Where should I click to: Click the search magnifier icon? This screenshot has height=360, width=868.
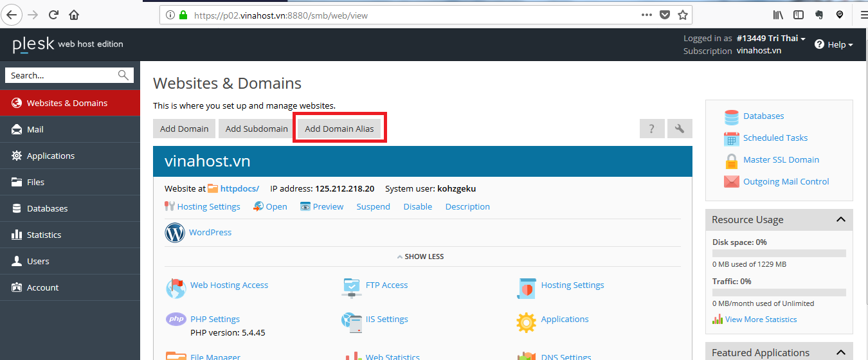123,75
